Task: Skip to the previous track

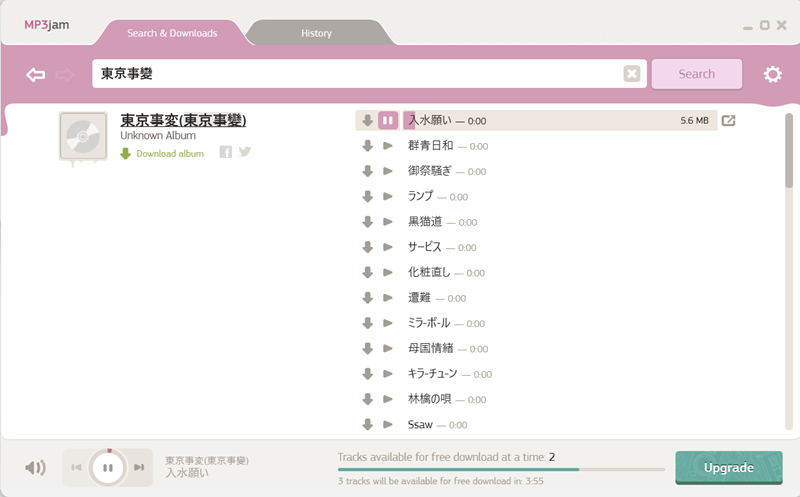Action: (76, 467)
